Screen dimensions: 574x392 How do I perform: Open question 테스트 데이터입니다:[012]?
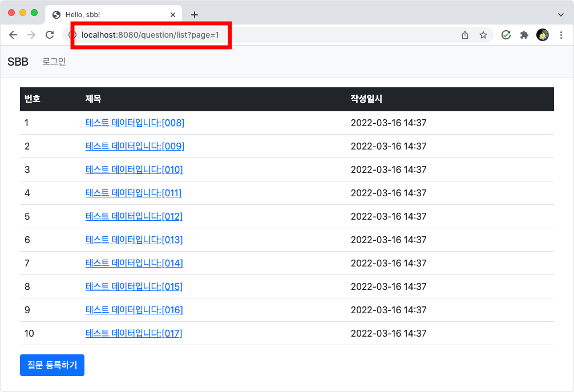134,216
